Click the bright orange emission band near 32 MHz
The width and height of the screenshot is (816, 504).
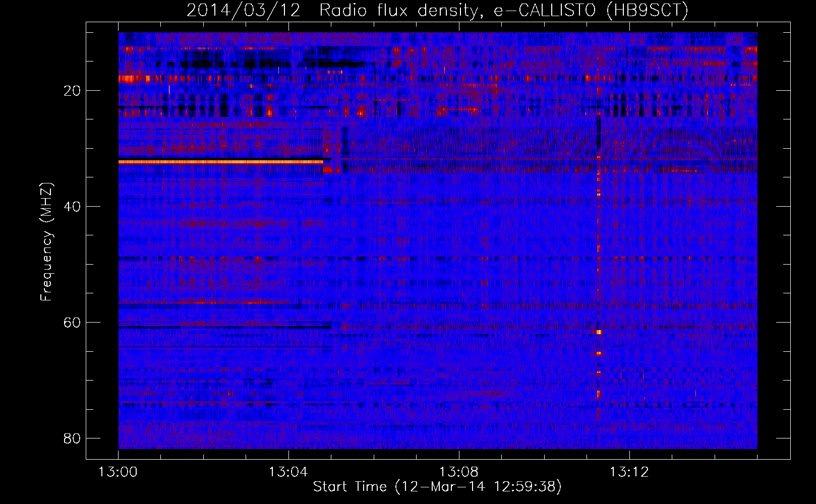pyautogui.click(x=221, y=162)
